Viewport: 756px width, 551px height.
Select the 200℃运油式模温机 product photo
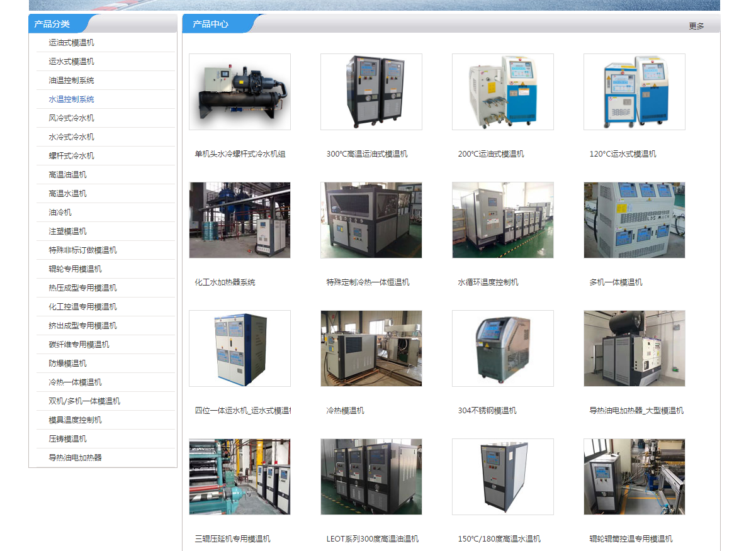[503, 92]
